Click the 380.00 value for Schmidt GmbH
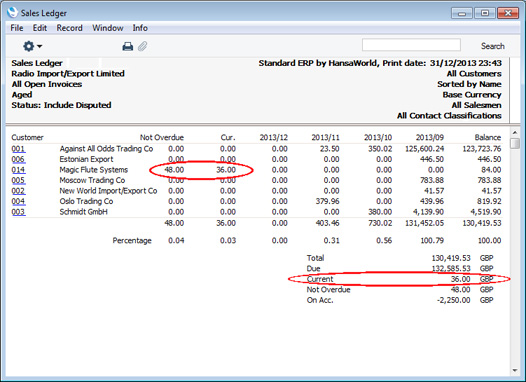 point(380,212)
